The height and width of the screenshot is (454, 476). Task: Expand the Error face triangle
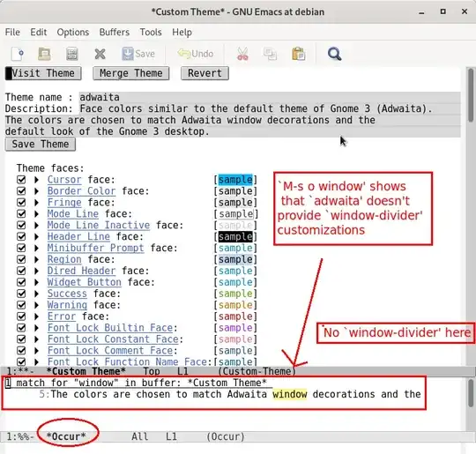pyautogui.click(x=36, y=316)
